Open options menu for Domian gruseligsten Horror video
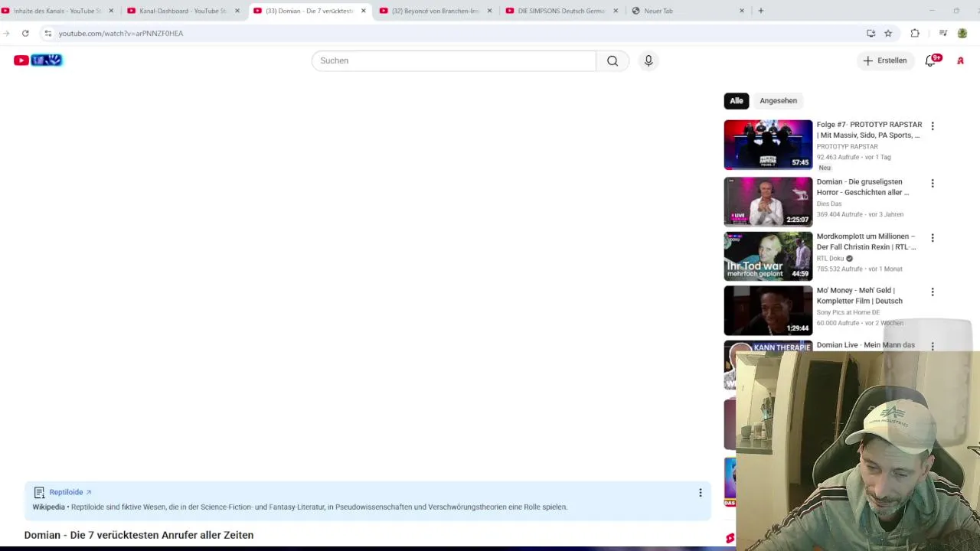The height and width of the screenshot is (551, 980). 933,183
